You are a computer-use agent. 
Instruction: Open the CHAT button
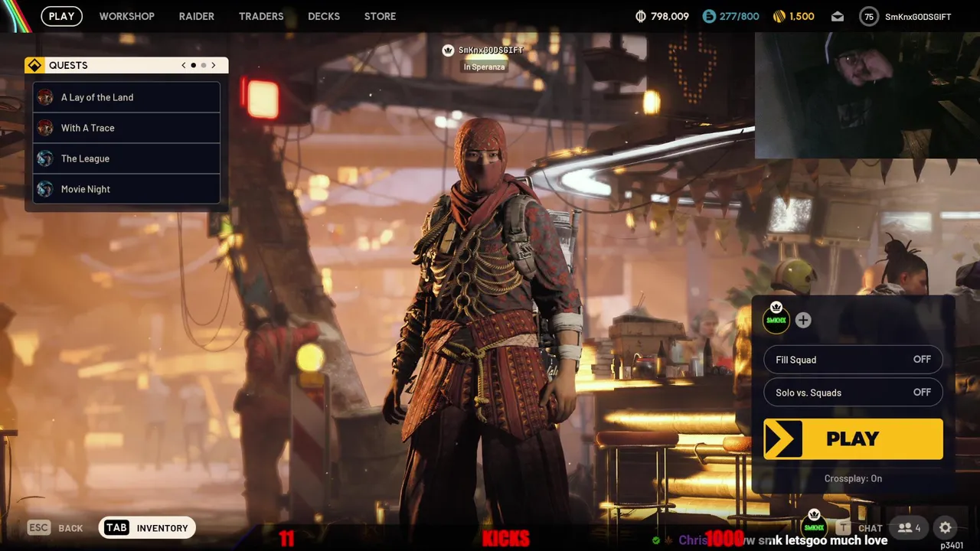pos(861,527)
